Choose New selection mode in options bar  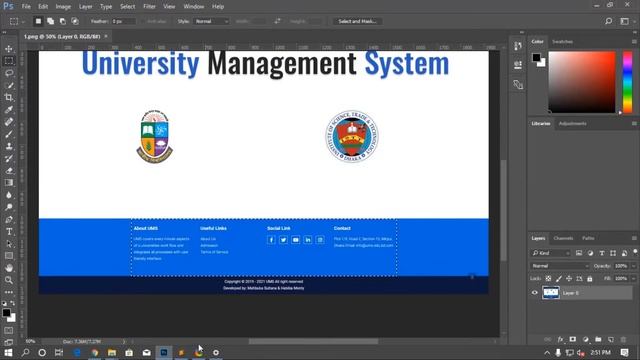(38, 21)
